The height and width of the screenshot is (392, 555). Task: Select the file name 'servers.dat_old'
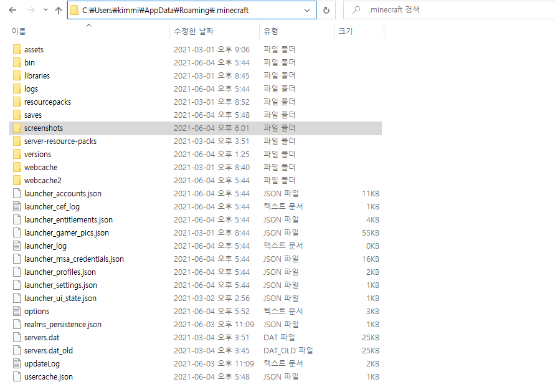click(49, 351)
